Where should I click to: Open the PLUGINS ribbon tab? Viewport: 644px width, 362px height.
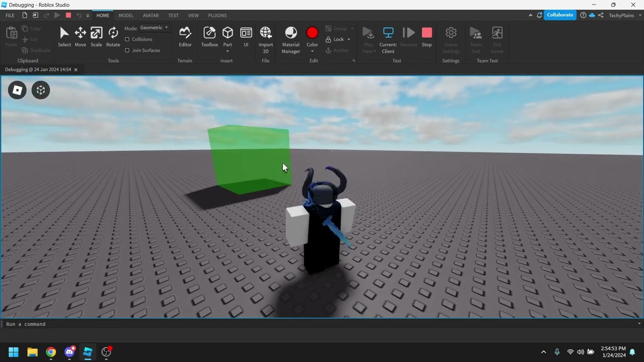pos(217,16)
